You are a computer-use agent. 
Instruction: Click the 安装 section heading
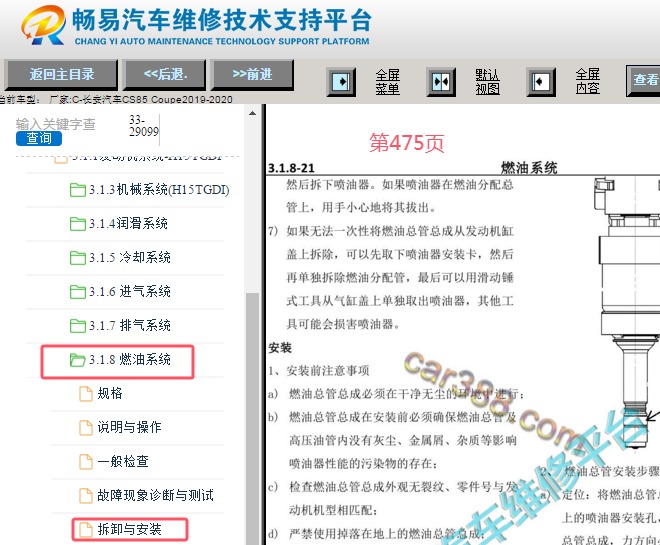tap(280, 348)
